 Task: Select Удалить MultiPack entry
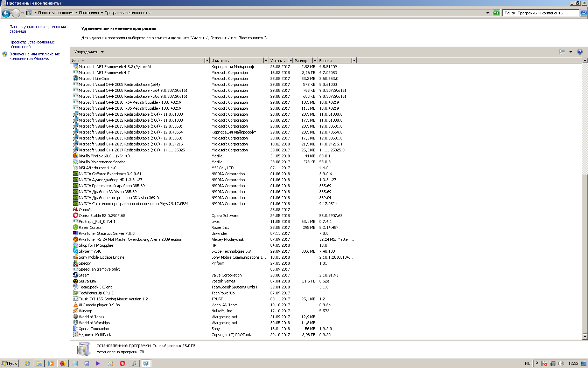click(213, 335)
